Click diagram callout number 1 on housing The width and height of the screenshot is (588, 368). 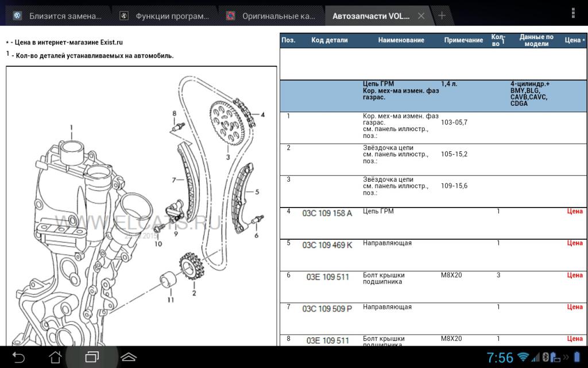point(71,128)
